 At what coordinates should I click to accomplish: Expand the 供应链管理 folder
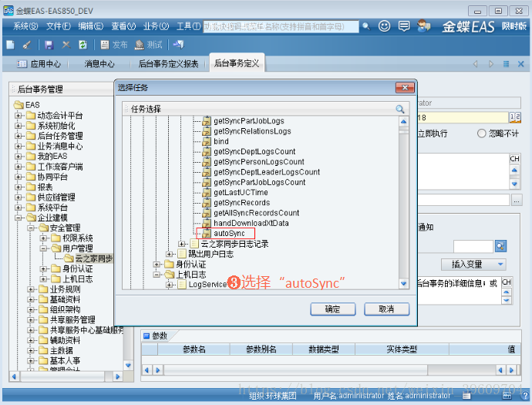18,197
